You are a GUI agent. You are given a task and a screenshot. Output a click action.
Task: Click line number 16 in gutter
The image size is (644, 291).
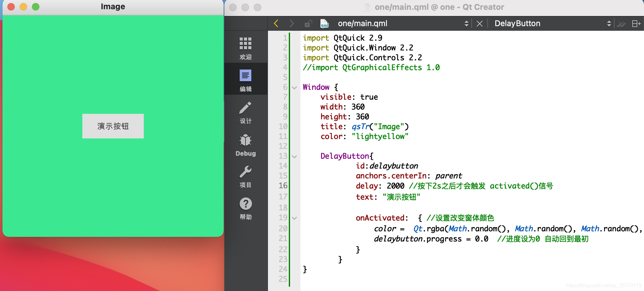283,185
